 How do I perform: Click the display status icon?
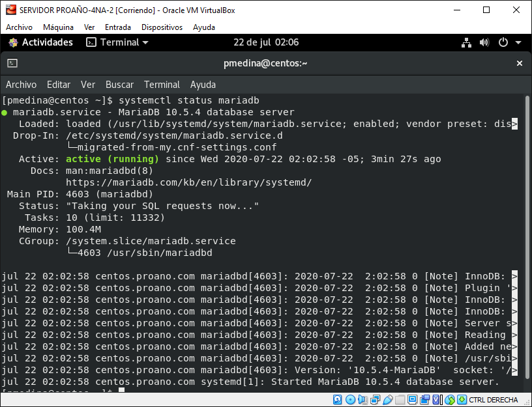point(412,400)
